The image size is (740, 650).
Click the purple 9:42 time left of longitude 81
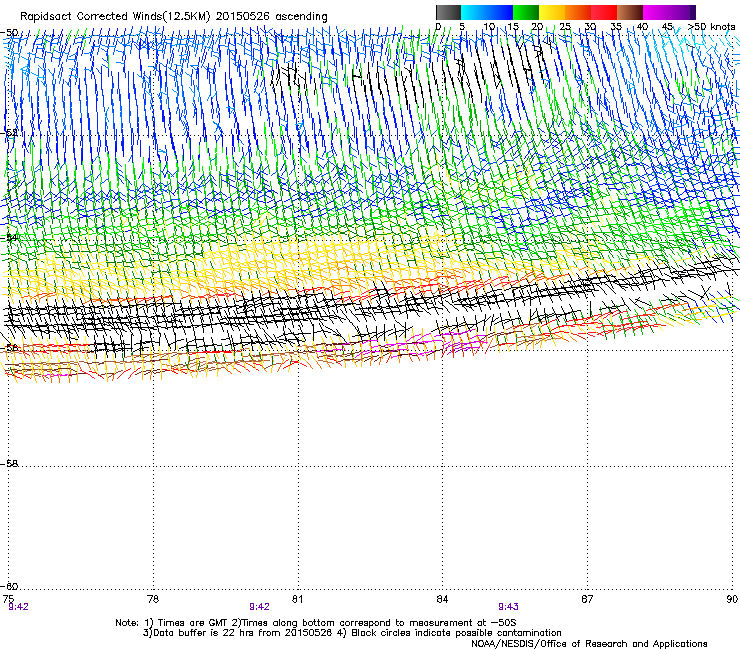260,607
